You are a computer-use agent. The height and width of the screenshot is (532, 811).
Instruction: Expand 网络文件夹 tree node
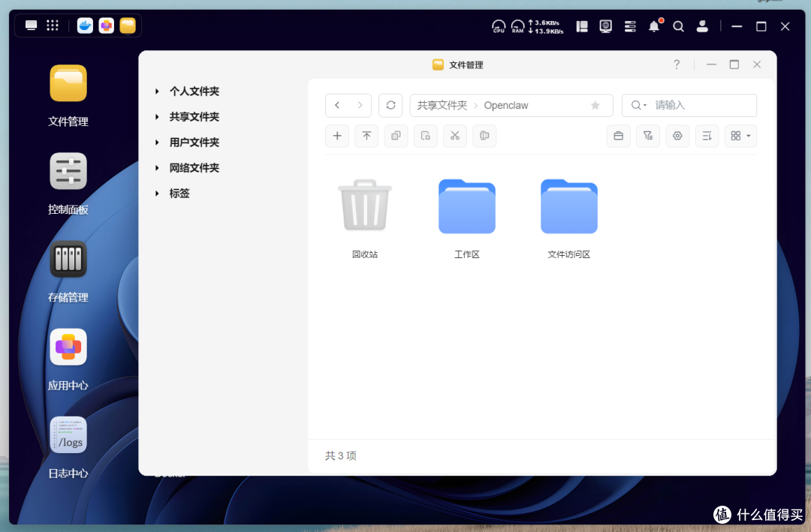pos(157,168)
